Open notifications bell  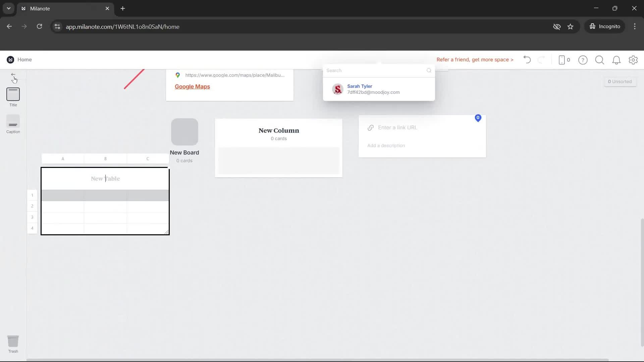(x=616, y=60)
